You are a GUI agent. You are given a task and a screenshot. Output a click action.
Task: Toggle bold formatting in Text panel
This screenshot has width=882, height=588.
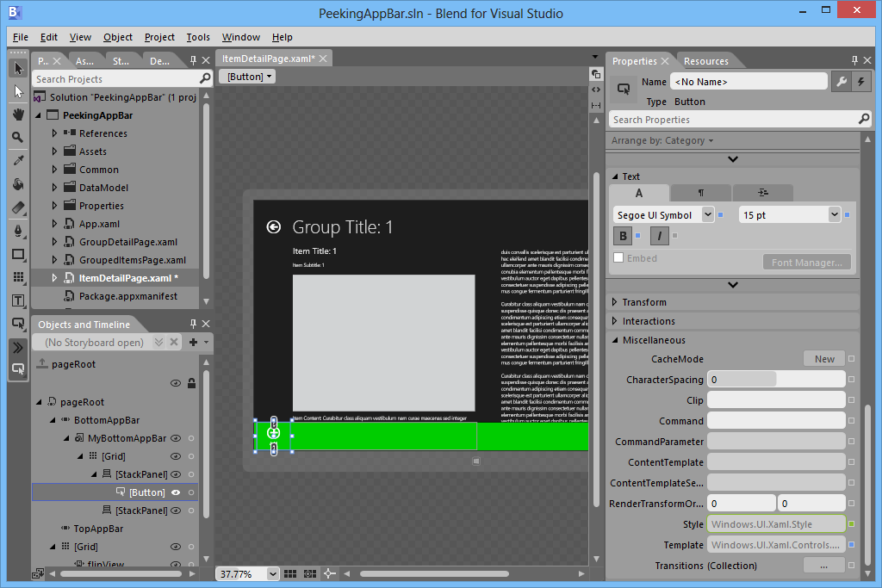pos(622,235)
